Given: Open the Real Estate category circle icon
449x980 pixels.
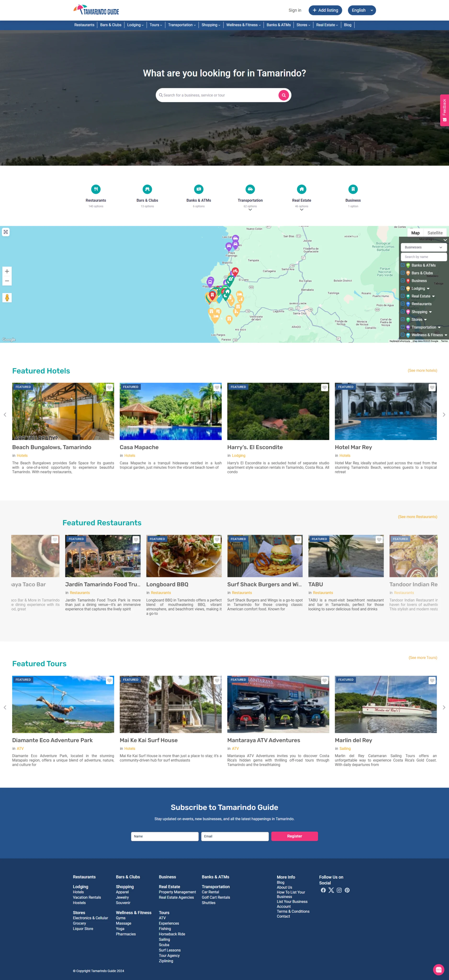Looking at the screenshot, I should tap(302, 189).
